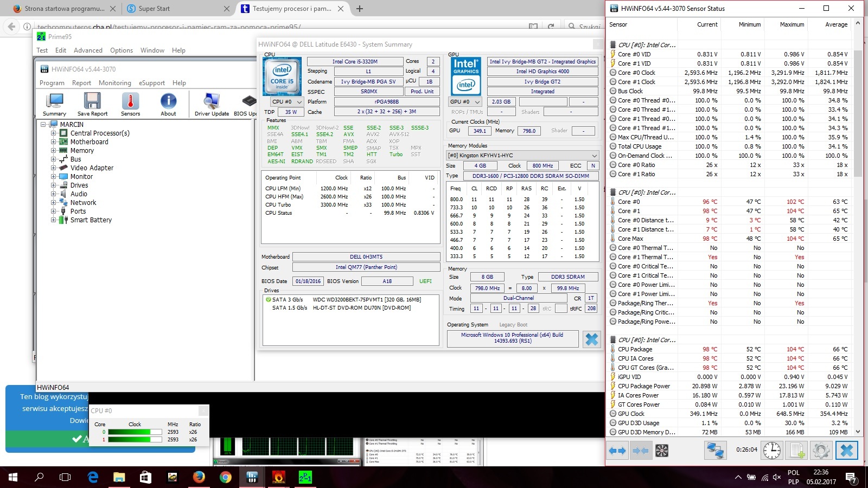Open the About info icon
The image size is (868, 488).
pos(168,104)
